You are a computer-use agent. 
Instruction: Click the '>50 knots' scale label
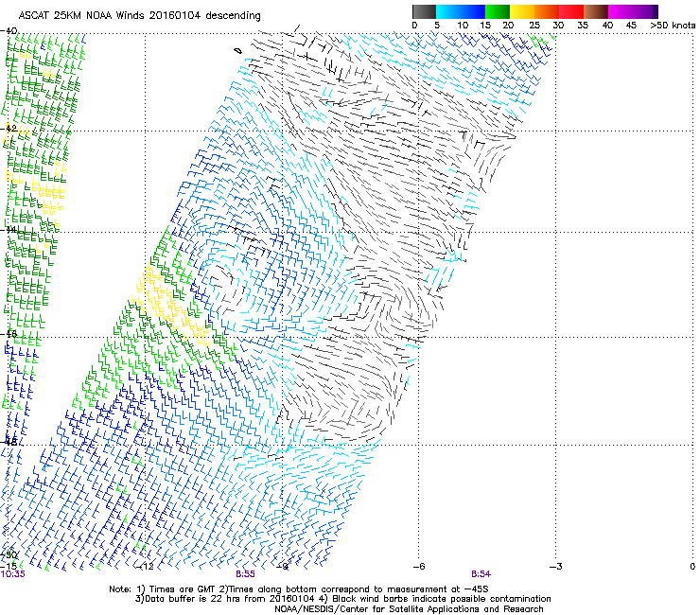[673, 25]
